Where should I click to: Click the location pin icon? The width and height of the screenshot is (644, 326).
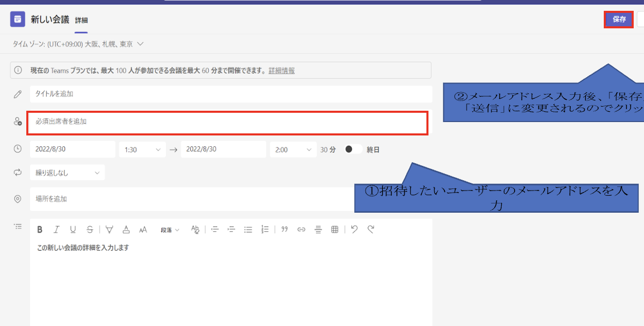coord(18,199)
